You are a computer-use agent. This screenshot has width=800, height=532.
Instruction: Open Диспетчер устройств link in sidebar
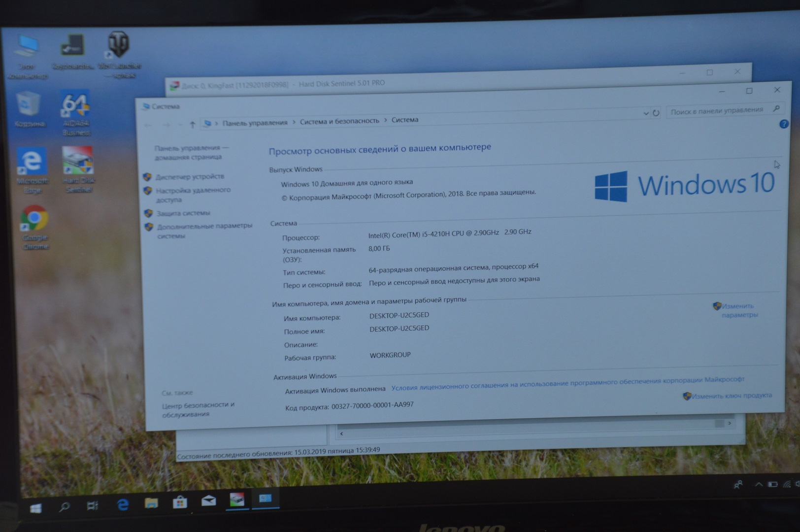coord(190,176)
